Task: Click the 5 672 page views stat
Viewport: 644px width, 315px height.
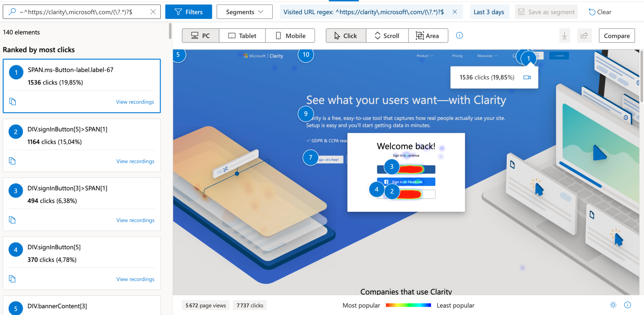Action: [206, 305]
